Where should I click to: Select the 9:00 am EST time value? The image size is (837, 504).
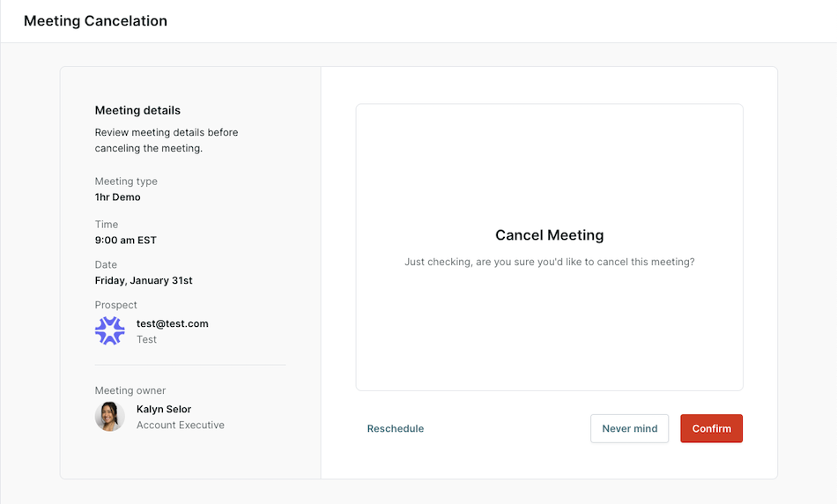[x=125, y=241]
